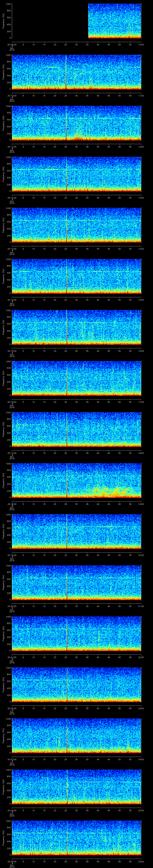Click the 20:12:00 time axis label
The height and width of the screenshot is (868, 153).
pyautogui.click(x=12, y=198)
